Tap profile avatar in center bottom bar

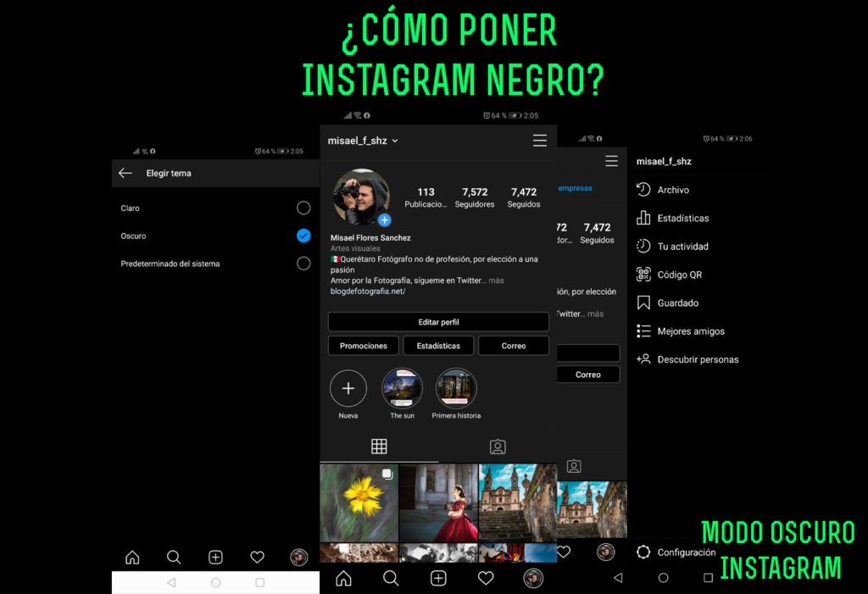533,579
